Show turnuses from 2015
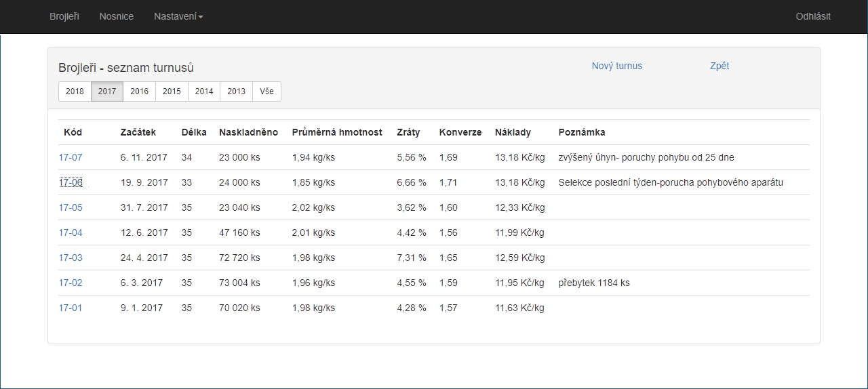Screen dimensions: 868x389 click(x=172, y=91)
